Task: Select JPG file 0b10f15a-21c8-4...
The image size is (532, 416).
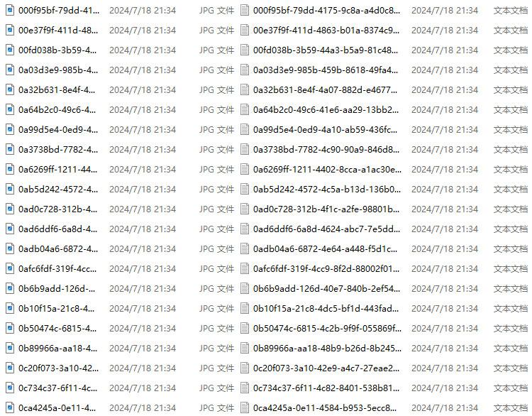Action: pyautogui.click(x=57, y=308)
